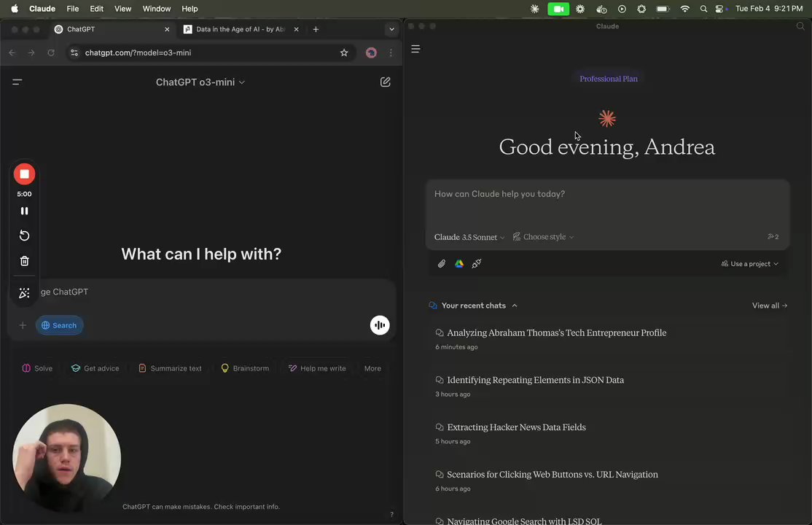This screenshot has width=812, height=525.
Task: Open ChatGPT sidebar menu icon
Action: click(17, 82)
